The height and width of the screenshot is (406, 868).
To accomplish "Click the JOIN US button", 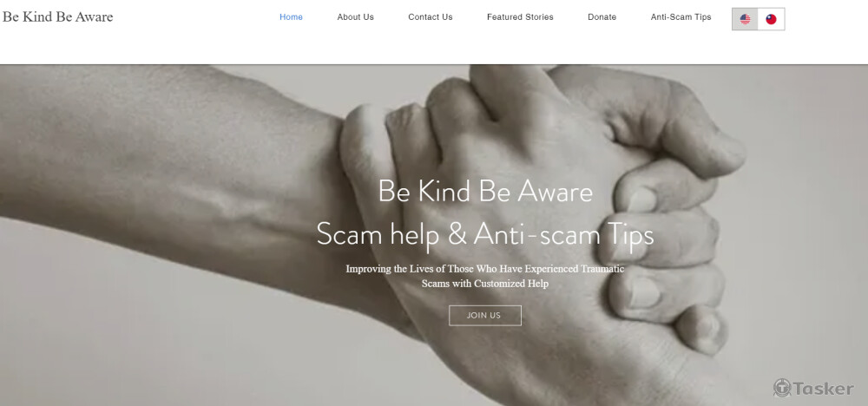I will (x=485, y=315).
